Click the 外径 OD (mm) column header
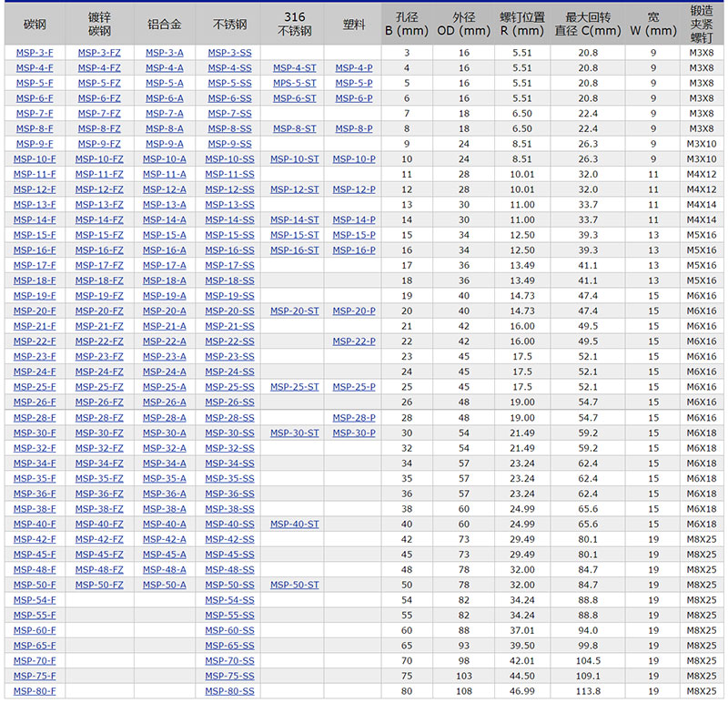The width and height of the screenshot is (728, 703). [463, 25]
